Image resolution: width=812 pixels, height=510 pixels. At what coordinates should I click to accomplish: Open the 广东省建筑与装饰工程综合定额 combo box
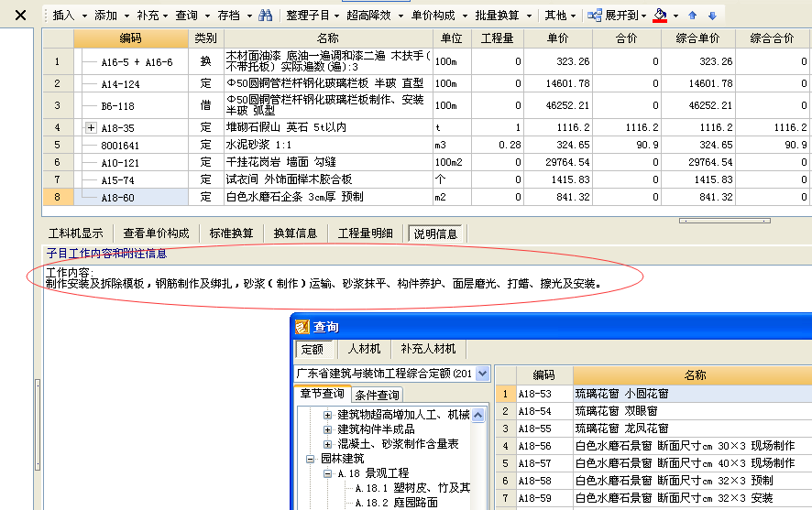(x=392, y=374)
